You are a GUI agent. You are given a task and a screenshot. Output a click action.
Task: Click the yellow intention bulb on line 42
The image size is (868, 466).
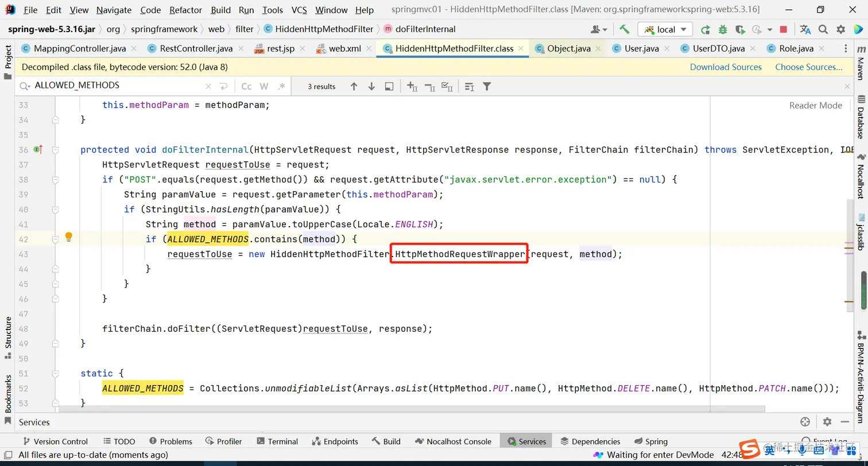coord(68,236)
